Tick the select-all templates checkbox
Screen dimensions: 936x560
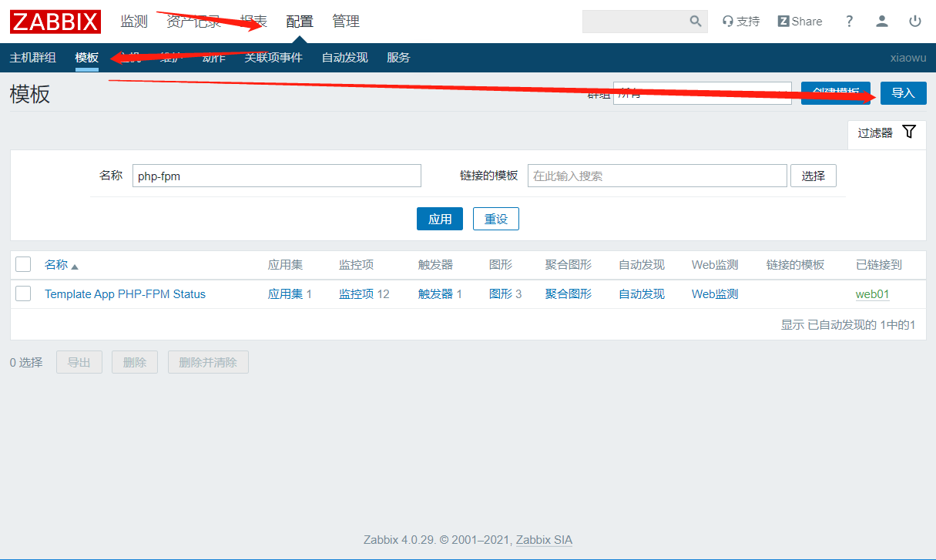pos(23,264)
